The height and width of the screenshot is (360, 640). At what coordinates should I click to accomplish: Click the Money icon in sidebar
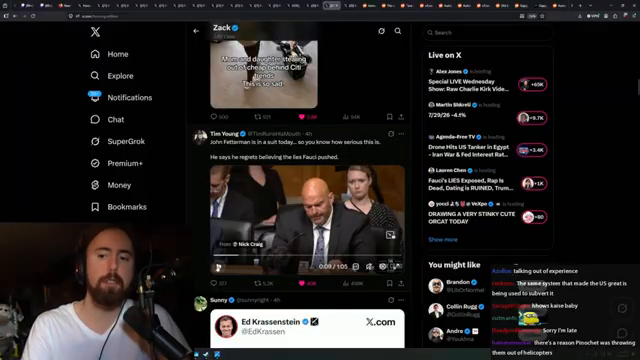tap(95, 185)
